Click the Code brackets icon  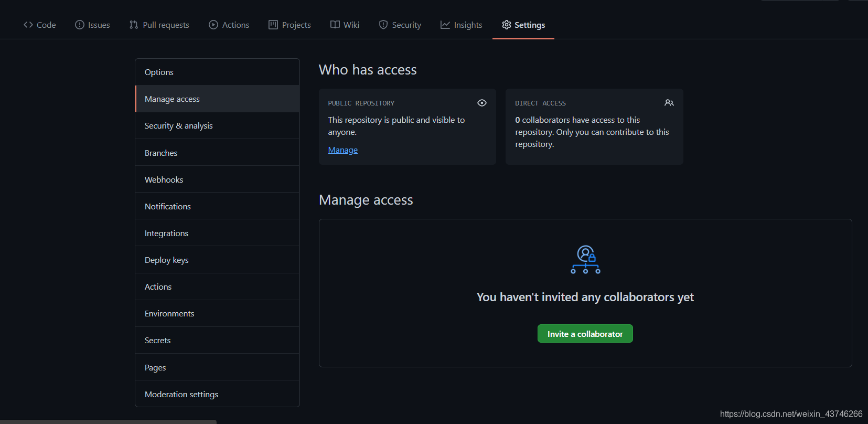click(x=28, y=25)
